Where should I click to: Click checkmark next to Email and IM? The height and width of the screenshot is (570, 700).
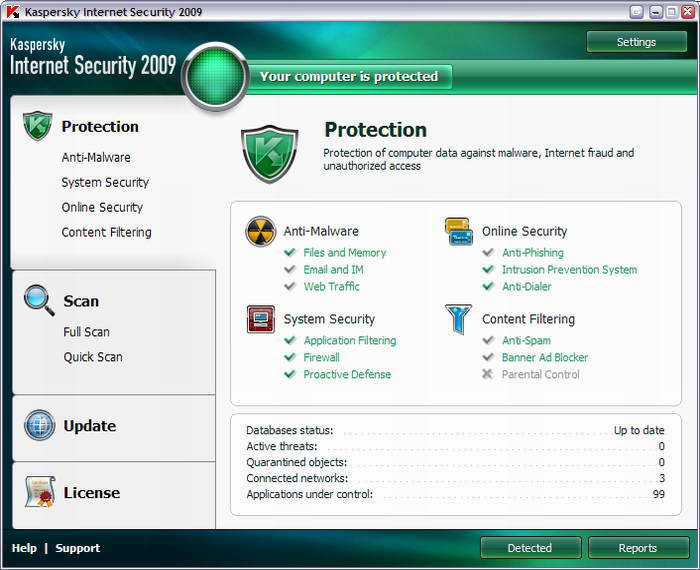[290, 270]
